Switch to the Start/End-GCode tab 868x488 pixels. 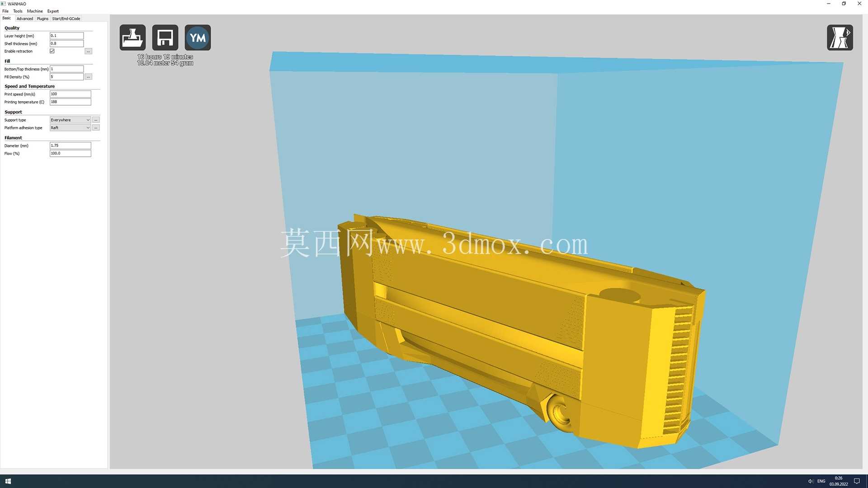(66, 19)
